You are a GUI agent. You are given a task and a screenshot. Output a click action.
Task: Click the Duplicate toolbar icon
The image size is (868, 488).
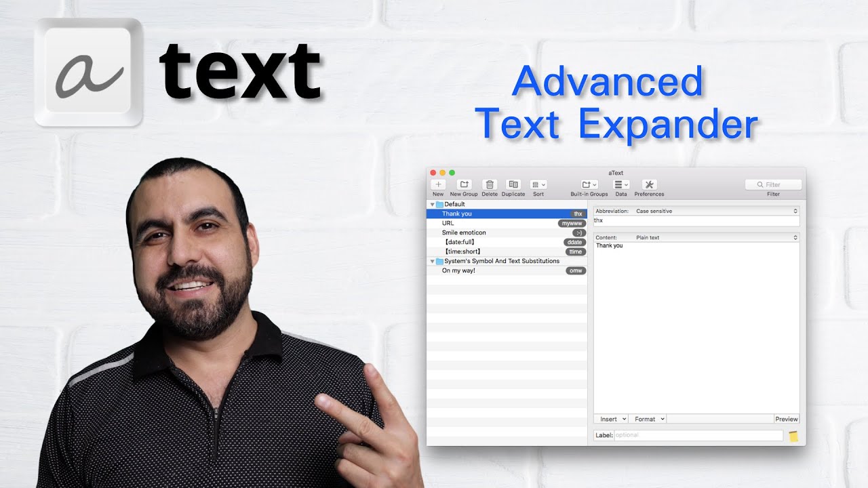coord(513,184)
